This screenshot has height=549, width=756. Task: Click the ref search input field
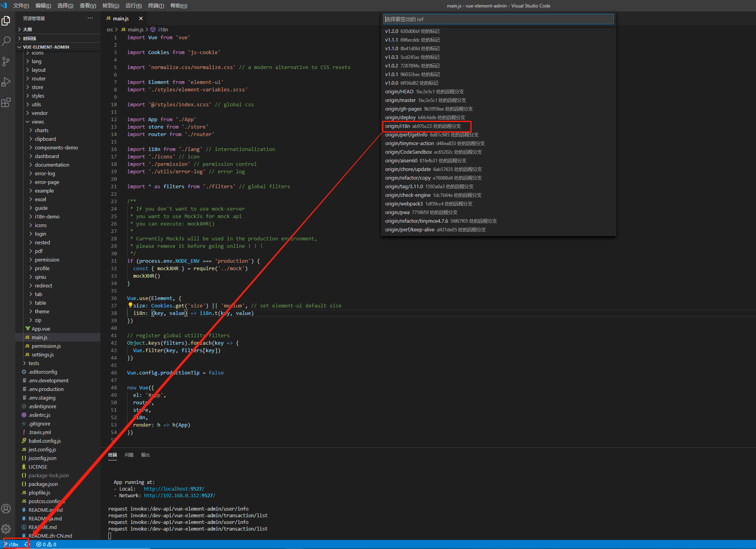498,19
